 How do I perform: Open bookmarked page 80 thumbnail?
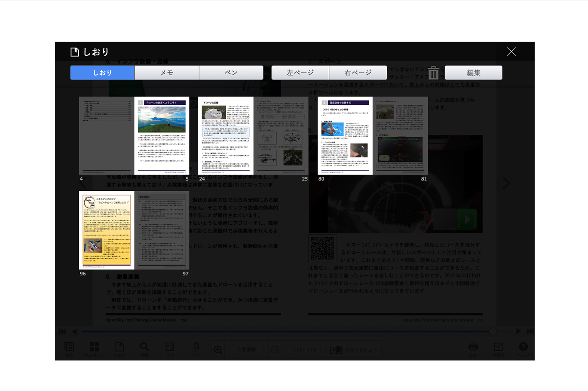(x=345, y=135)
